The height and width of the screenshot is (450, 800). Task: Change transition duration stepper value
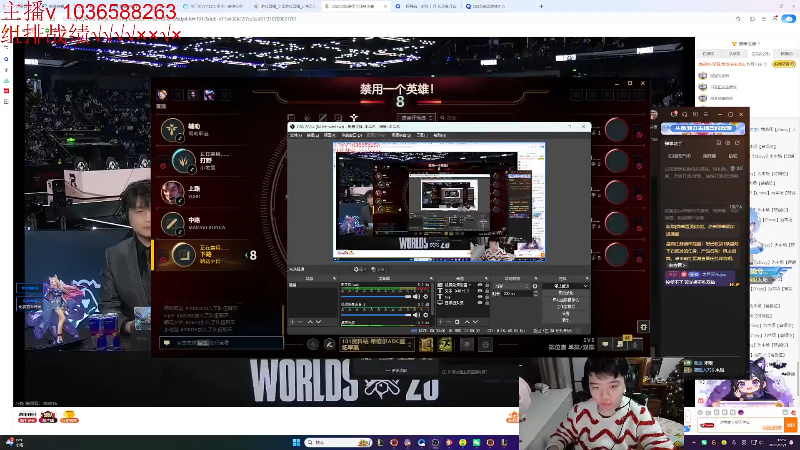(x=535, y=294)
